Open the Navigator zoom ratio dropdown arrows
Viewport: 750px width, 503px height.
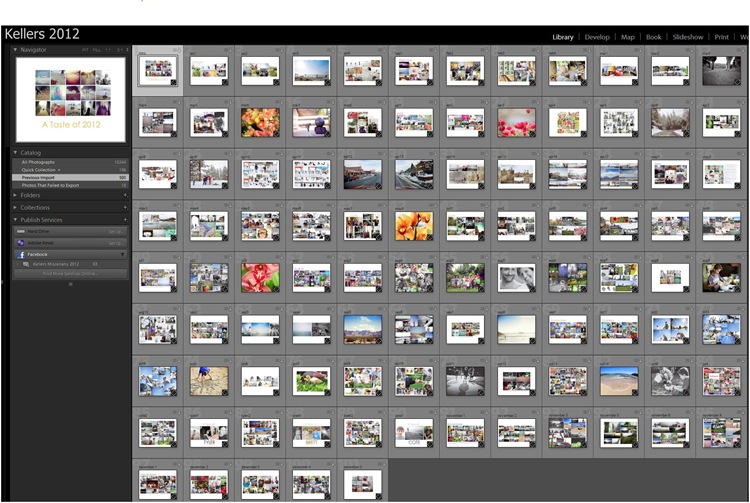[127, 50]
